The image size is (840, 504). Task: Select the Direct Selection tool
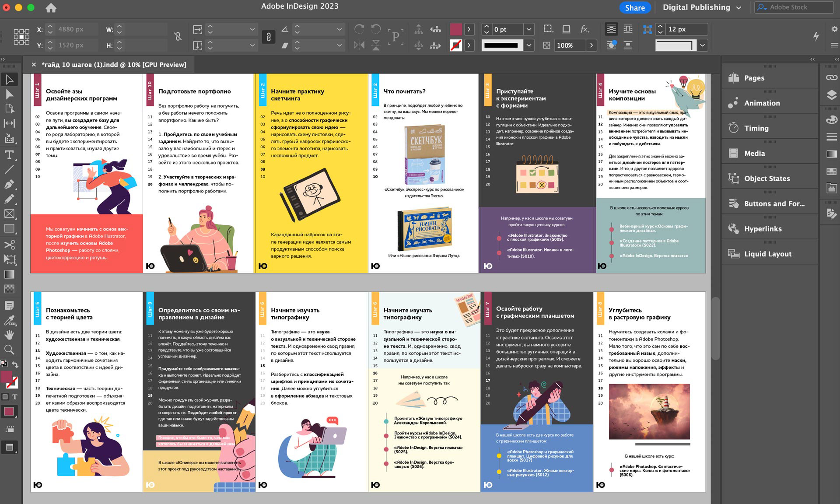pos(9,94)
